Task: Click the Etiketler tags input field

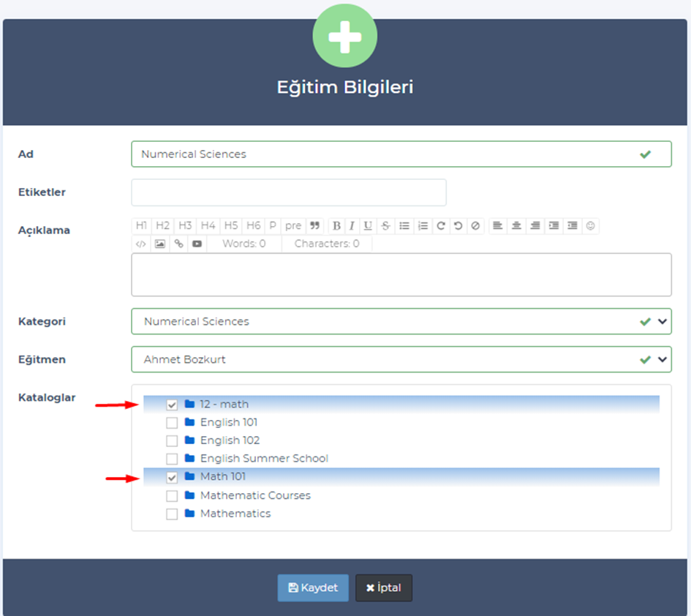Action: (289, 192)
